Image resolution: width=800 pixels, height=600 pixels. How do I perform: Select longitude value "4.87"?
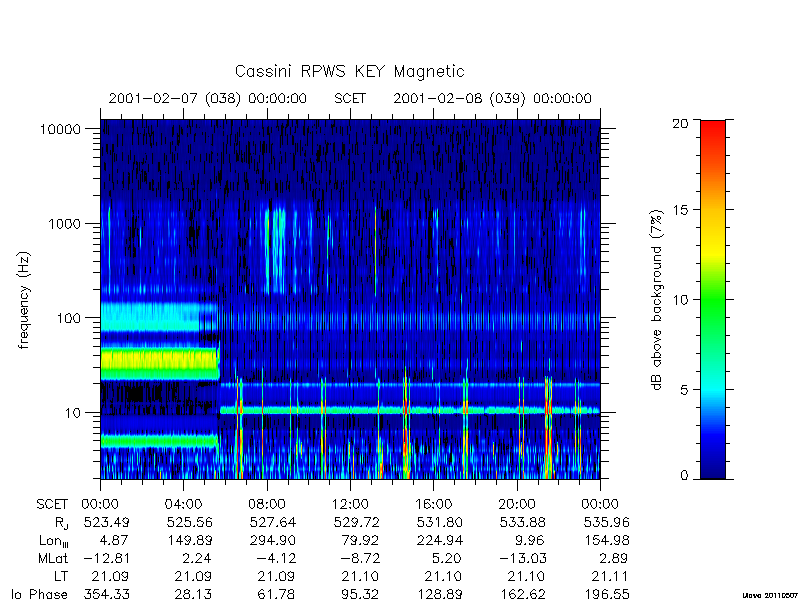[112, 540]
